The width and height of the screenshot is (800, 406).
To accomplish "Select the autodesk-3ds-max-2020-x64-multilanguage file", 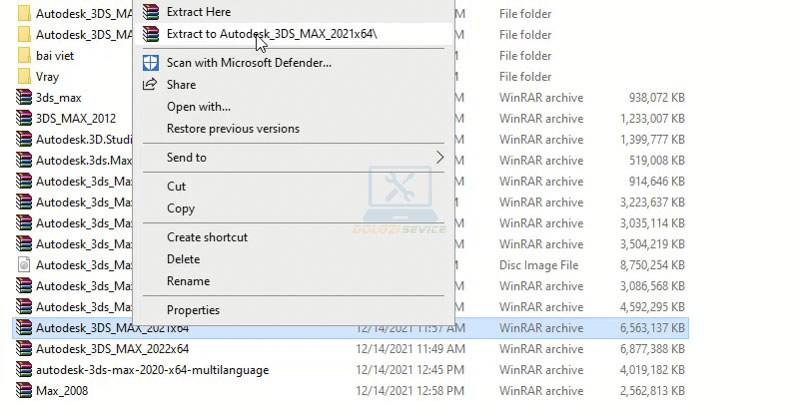I will tap(152, 370).
